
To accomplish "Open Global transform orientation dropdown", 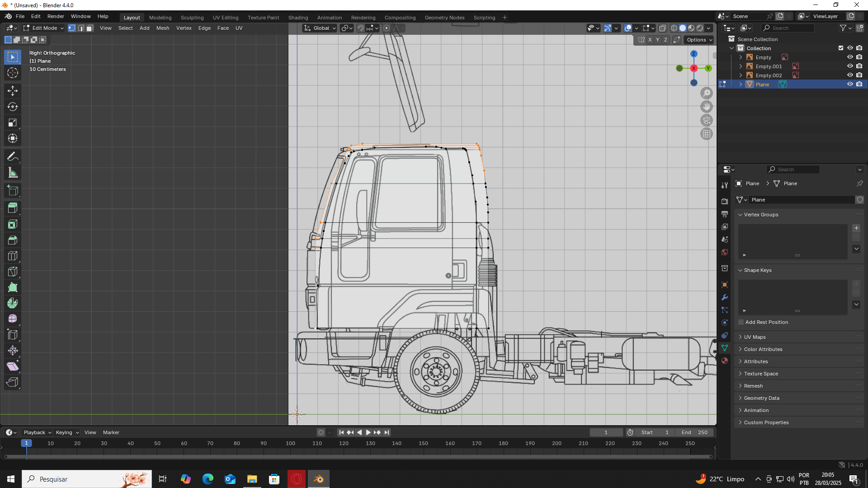I will (x=321, y=28).
